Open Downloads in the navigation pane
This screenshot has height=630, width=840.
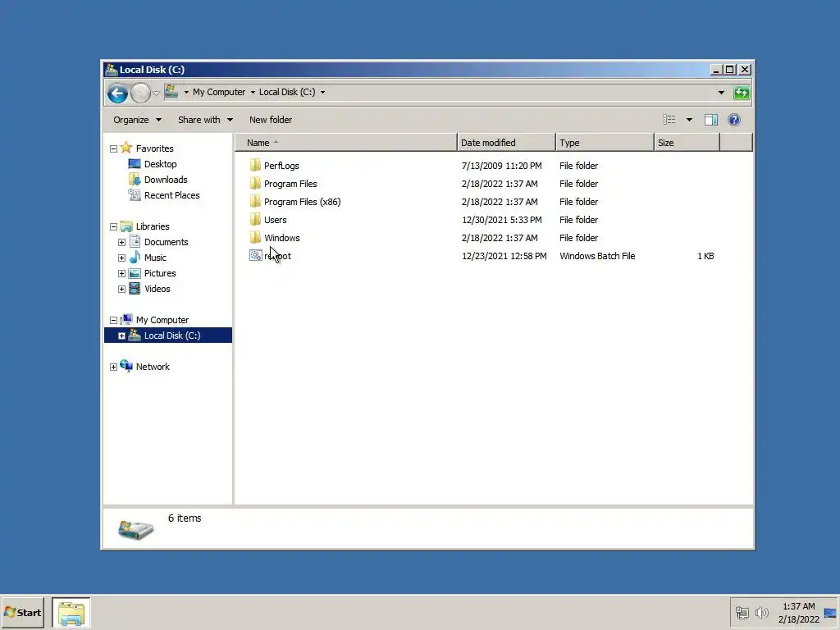pyautogui.click(x=166, y=180)
